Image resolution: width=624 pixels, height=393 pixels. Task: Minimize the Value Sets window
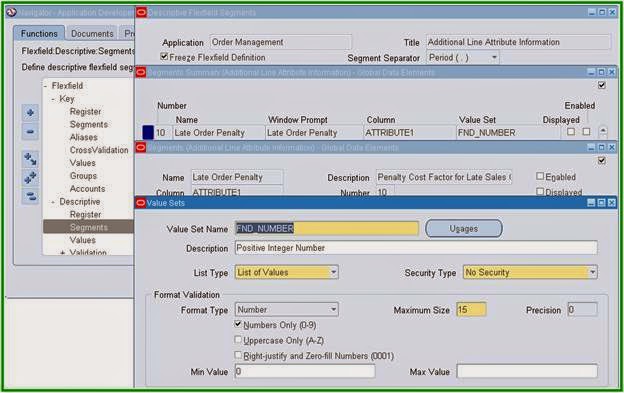point(591,203)
